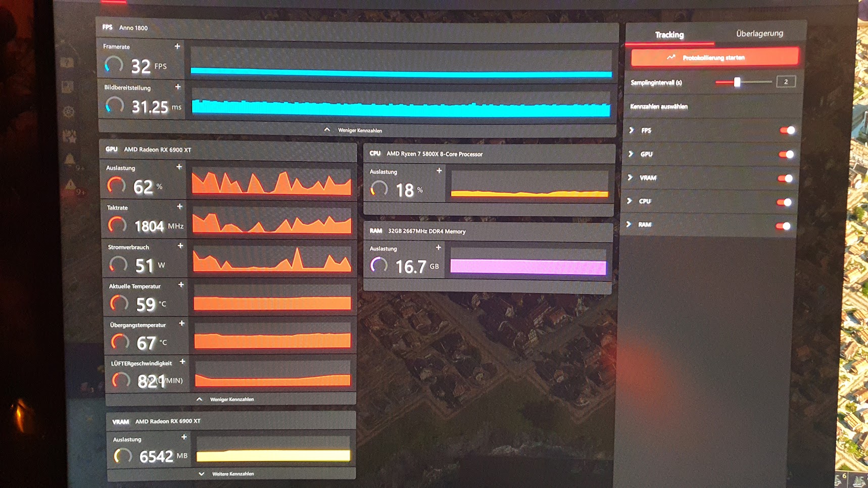Click plus icon next to Stromverbrauch
This screenshot has height=488, width=868.
180,246
